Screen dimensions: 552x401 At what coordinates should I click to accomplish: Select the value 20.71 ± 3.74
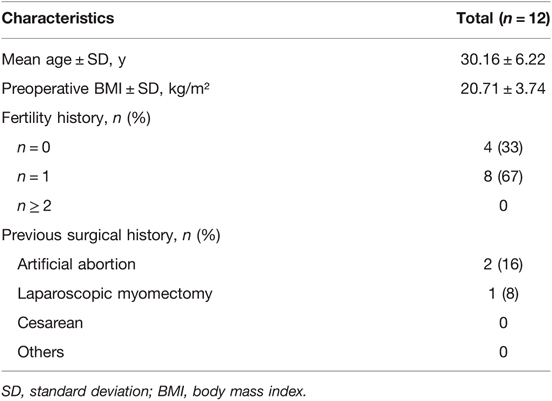click(503, 88)
